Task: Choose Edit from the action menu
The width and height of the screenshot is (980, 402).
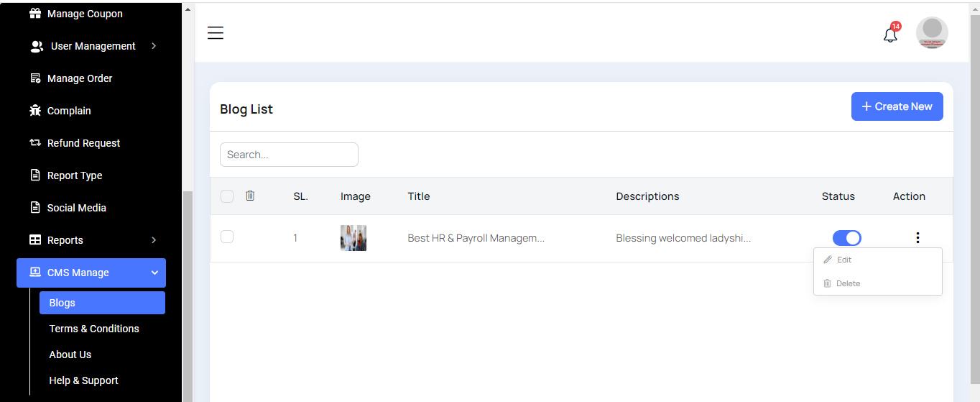Action: (x=844, y=260)
